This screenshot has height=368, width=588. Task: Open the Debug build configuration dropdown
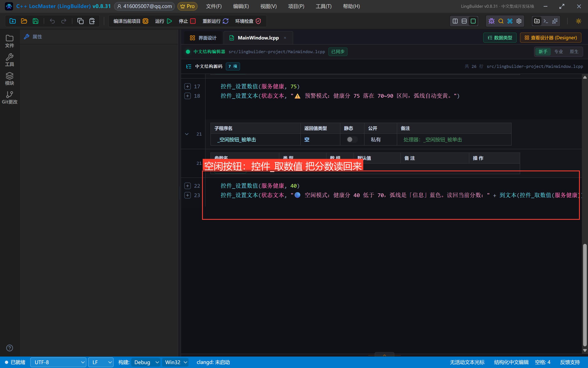(x=146, y=362)
